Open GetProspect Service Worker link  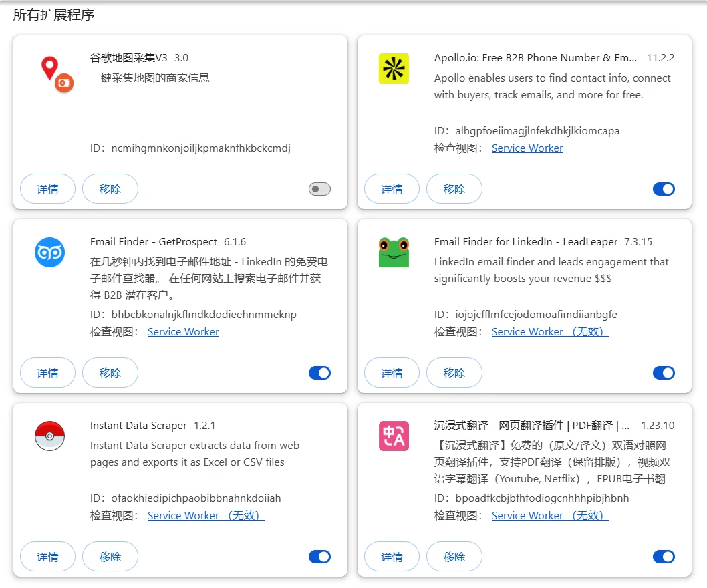(x=183, y=332)
